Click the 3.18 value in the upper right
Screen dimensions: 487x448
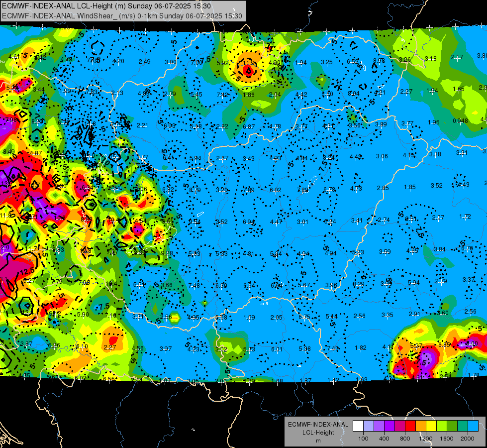[431, 58]
